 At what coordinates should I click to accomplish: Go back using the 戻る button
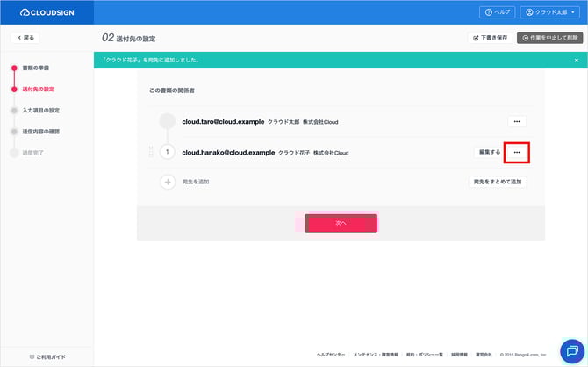(26, 38)
